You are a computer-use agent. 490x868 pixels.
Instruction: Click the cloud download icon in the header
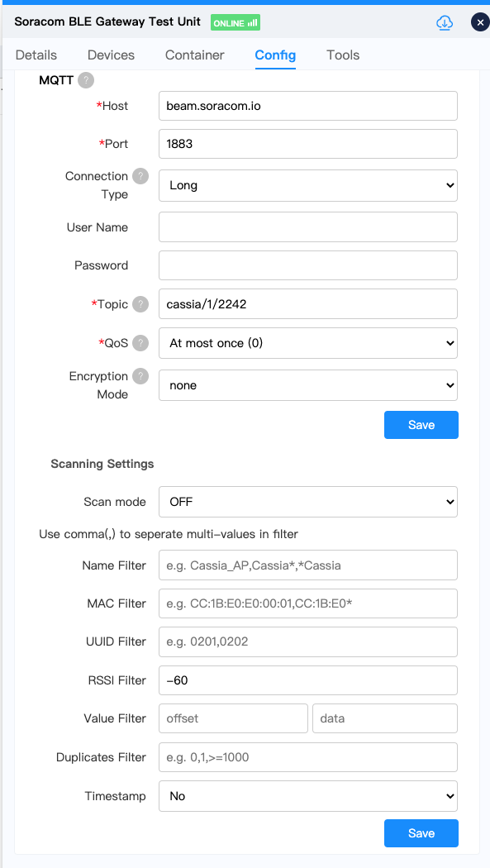pos(445,22)
